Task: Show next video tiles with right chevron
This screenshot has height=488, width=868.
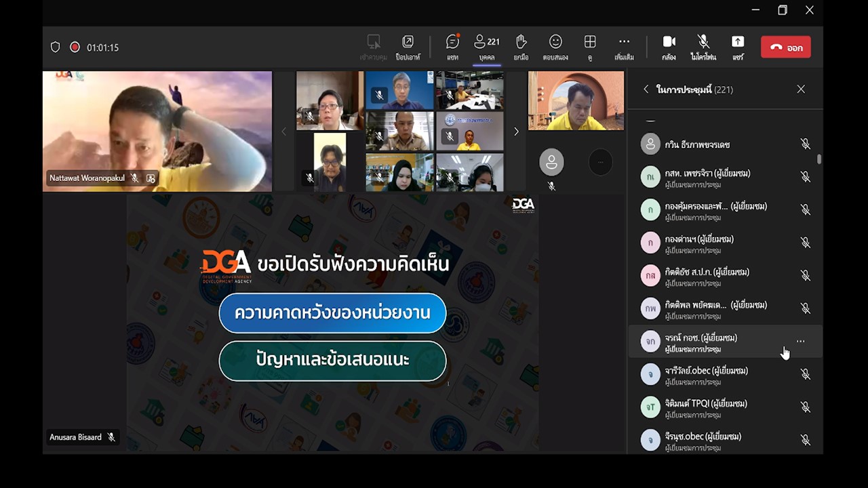Action: pyautogui.click(x=516, y=131)
